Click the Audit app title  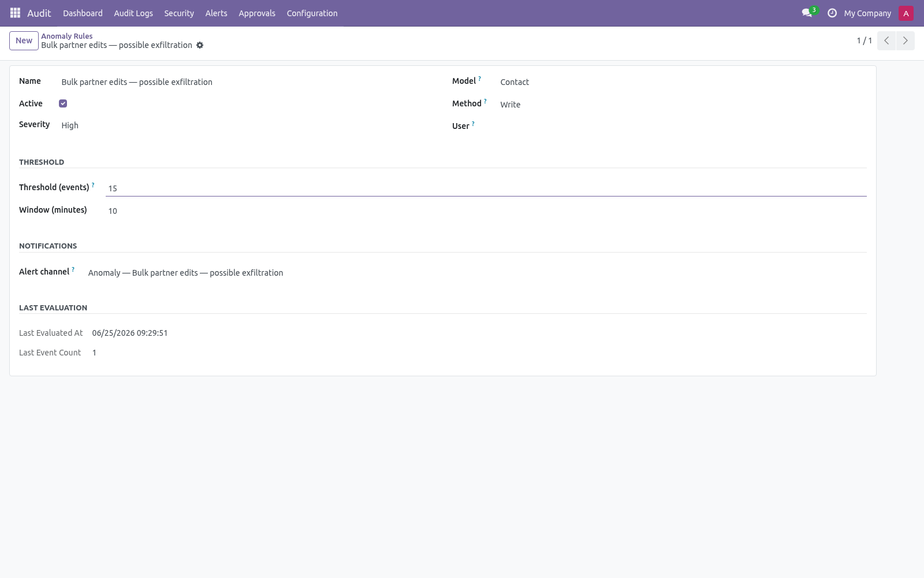pyautogui.click(x=39, y=13)
